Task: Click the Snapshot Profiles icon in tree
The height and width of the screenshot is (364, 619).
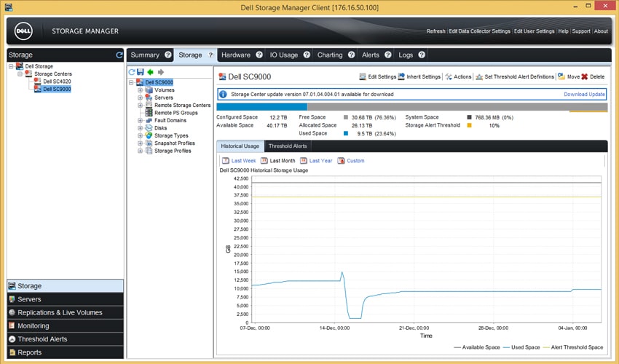Action: coord(149,143)
